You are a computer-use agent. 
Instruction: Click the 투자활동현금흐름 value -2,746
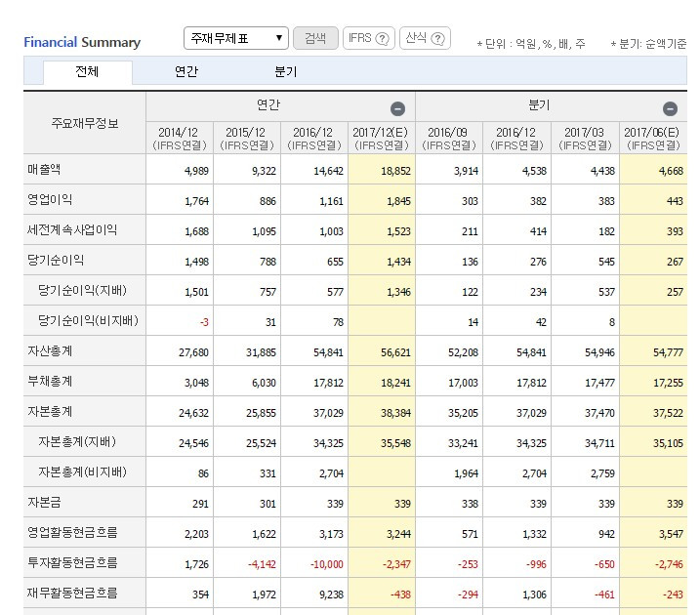pyautogui.click(x=669, y=564)
